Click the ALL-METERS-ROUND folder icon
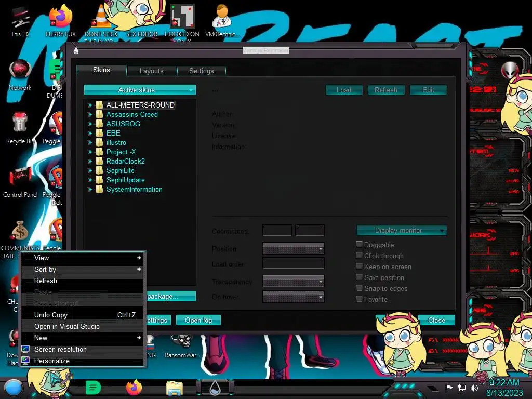 tap(99, 105)
